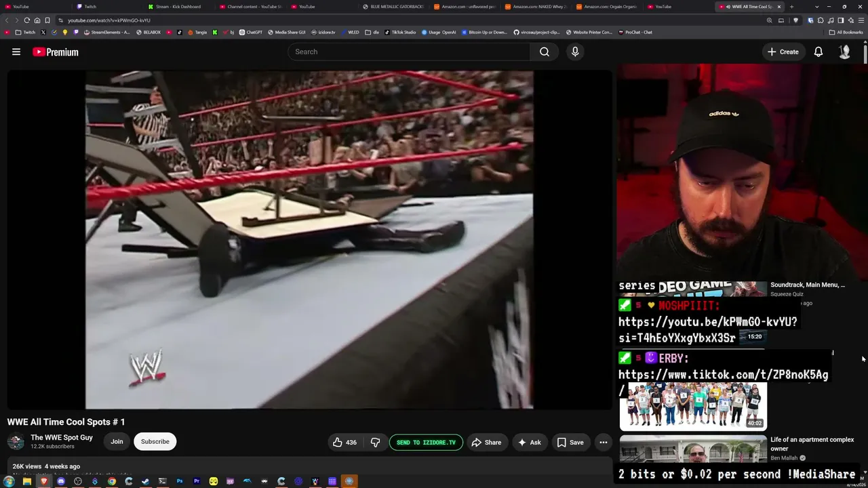The height and width of the screenshot is (488, 868).
Task: Click the Join channel button
Action: (x=117, y=442)
